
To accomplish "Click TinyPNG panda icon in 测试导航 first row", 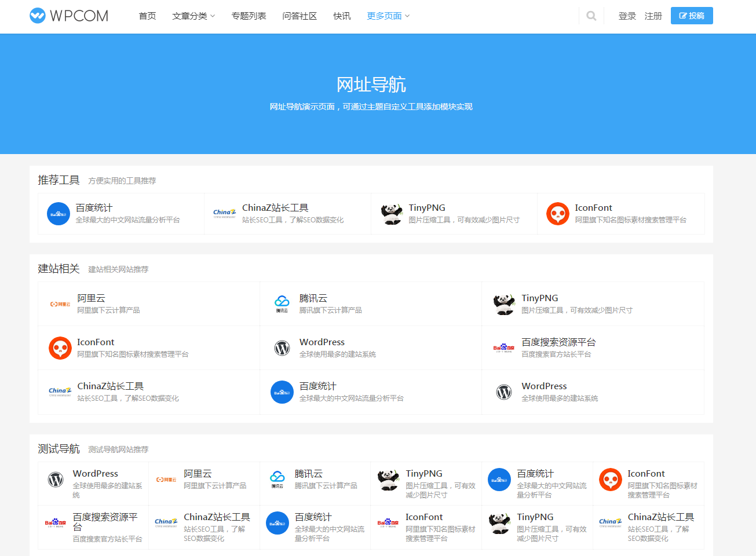I will pyautogui.click(x=388, y=480).
